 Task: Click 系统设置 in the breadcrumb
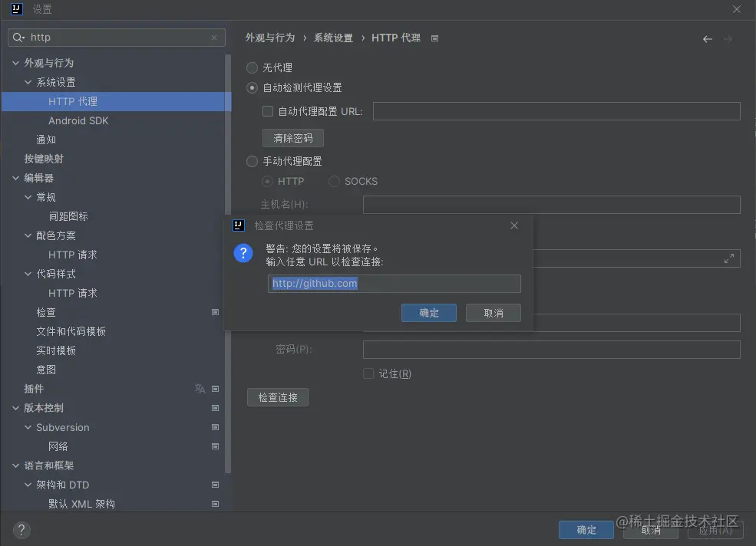pyautogui.click(x=333, y=38)
